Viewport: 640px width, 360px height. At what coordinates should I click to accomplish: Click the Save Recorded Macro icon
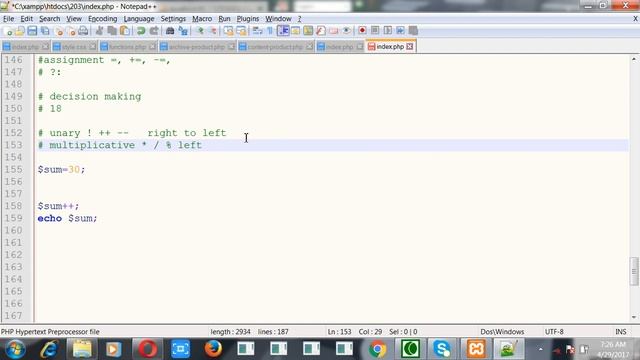413,31
